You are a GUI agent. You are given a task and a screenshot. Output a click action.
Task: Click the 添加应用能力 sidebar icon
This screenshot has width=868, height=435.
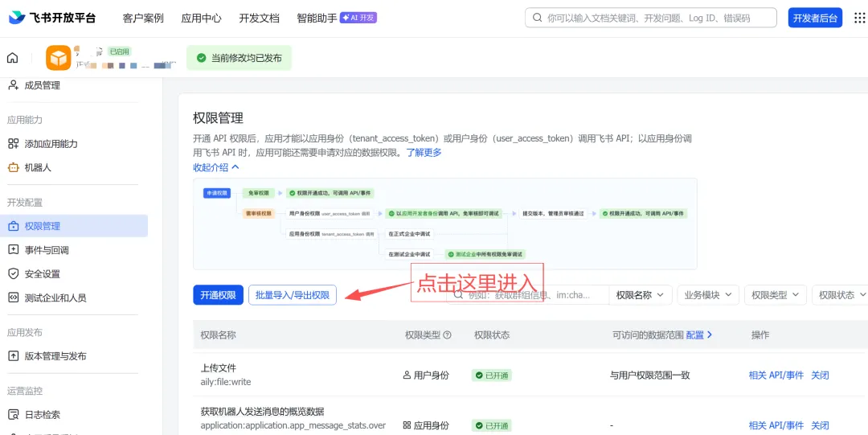click(x=14, y=143)
